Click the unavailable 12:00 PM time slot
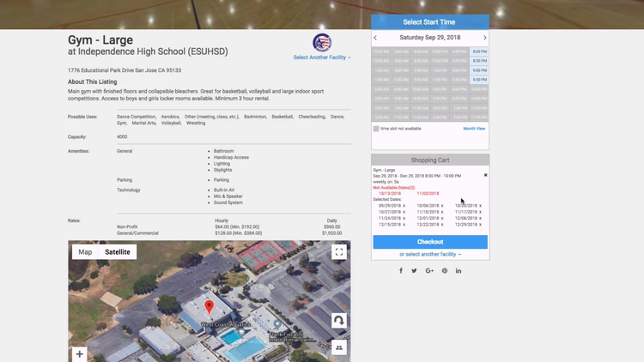 pyautogui.click(x=440, y=51)
